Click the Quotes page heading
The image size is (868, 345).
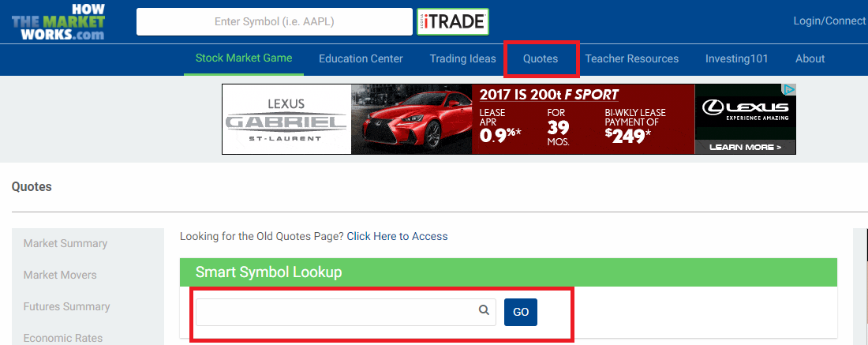[x=32, y=186]
